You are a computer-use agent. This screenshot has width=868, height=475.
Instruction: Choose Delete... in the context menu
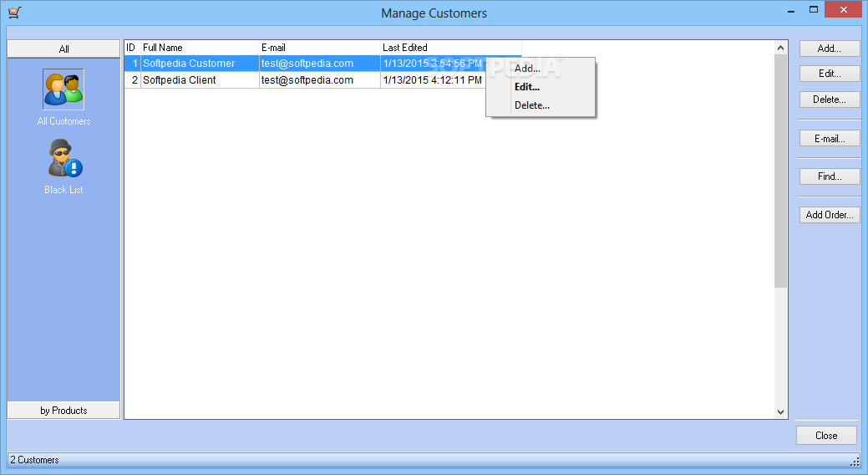tap(532, 105)
